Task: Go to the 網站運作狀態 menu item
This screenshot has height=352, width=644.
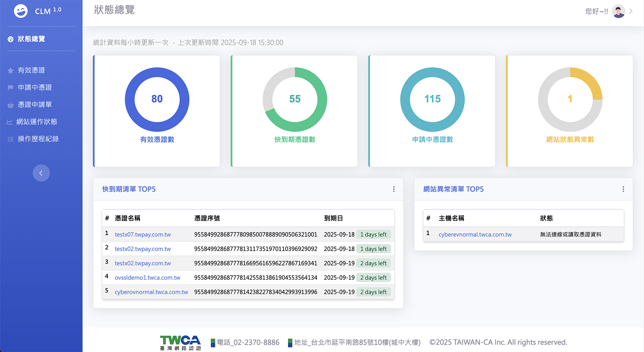Action: point(37,122)
